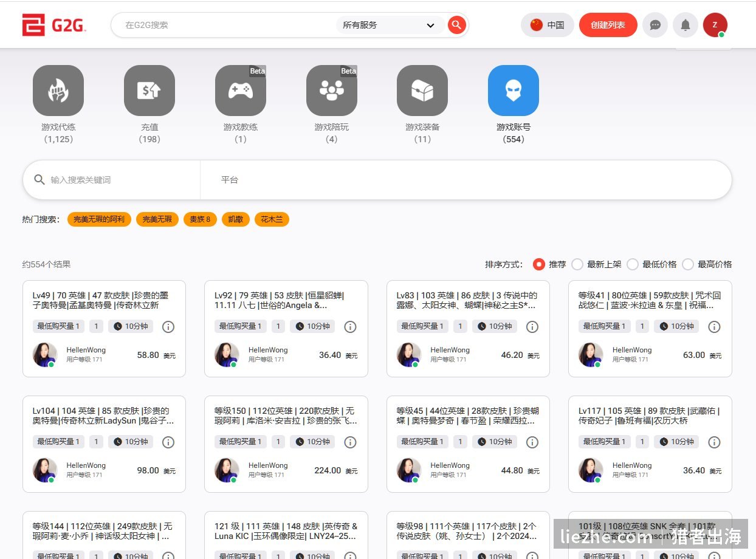This screenshot has width=756, height=559.
Task: Click seller avatar on the 58.80 listing
Action: coord(44,355)
